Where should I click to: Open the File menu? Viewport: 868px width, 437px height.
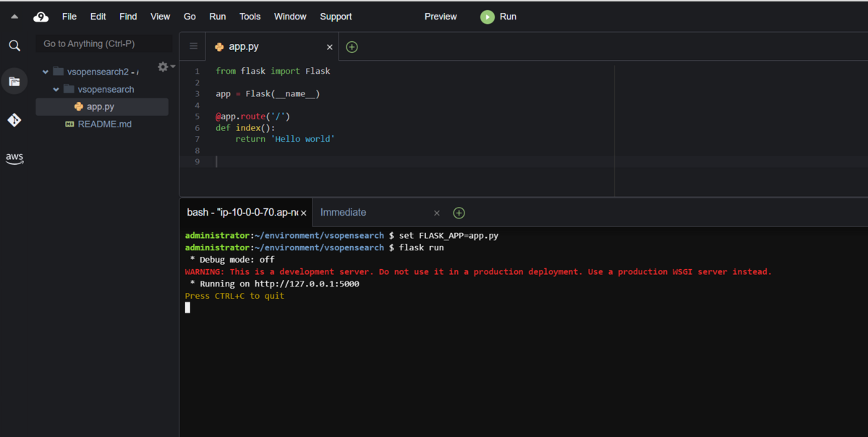pos(69,17)
